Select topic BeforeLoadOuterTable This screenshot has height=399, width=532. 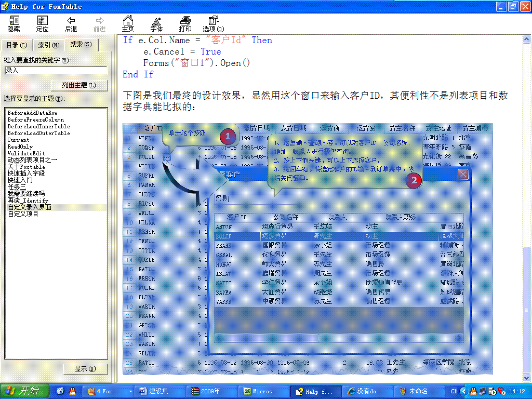[x=38, y=133]
